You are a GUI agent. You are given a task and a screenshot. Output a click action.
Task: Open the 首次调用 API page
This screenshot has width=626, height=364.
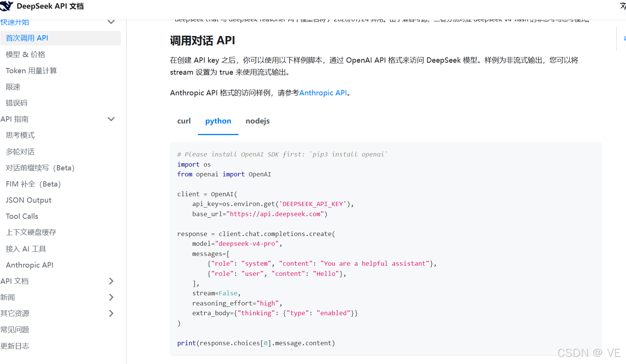point(60,38)
